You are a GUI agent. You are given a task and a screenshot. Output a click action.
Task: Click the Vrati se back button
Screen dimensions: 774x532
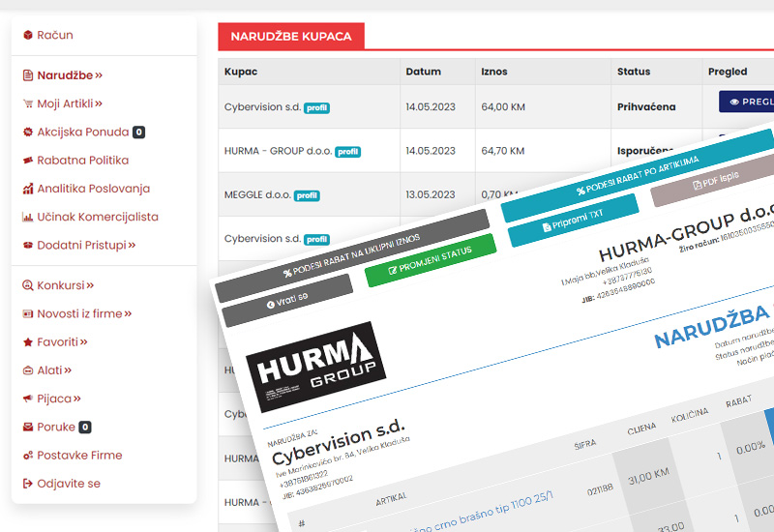pos(287,301)
